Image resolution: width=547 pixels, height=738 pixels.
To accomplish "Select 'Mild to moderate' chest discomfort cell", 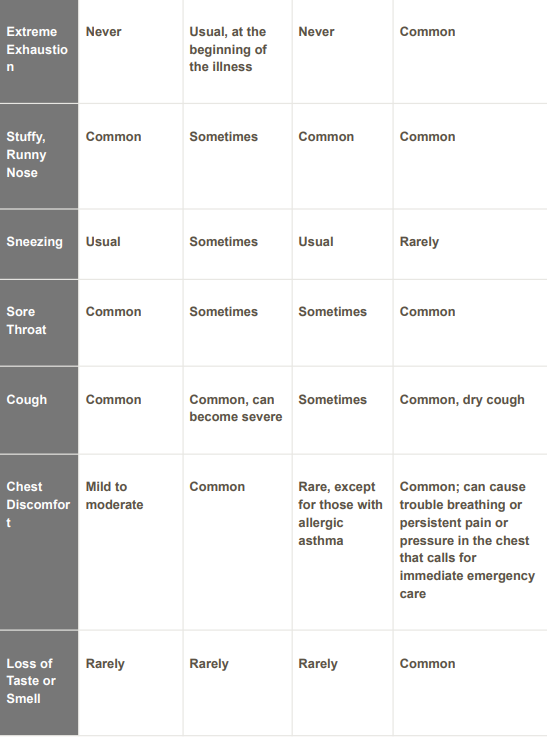I will [114, 496].
